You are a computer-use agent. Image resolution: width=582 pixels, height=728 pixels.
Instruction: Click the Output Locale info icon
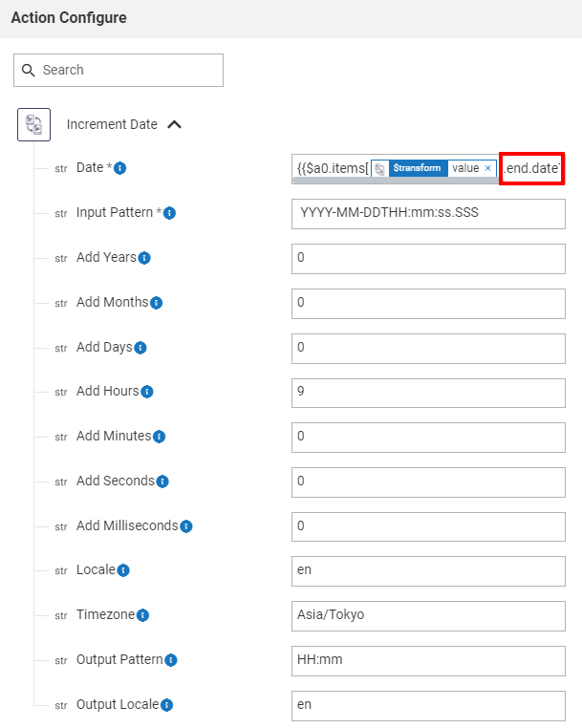(167, 705)
